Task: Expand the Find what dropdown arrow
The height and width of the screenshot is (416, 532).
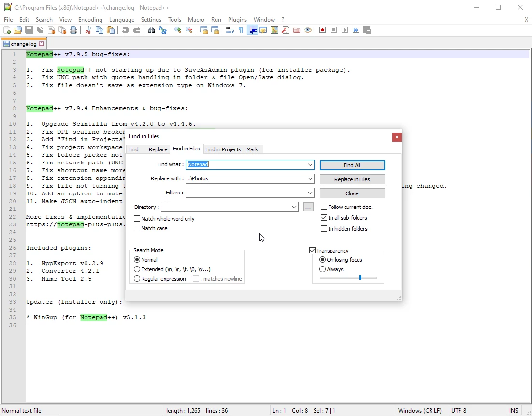Action: pos(310,164)
